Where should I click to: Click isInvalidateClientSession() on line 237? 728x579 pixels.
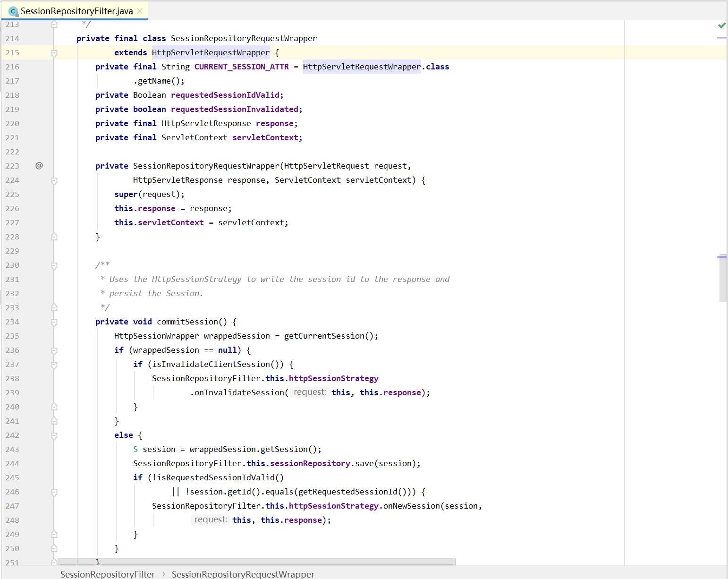pyautogui.click(x=218, y=364)
